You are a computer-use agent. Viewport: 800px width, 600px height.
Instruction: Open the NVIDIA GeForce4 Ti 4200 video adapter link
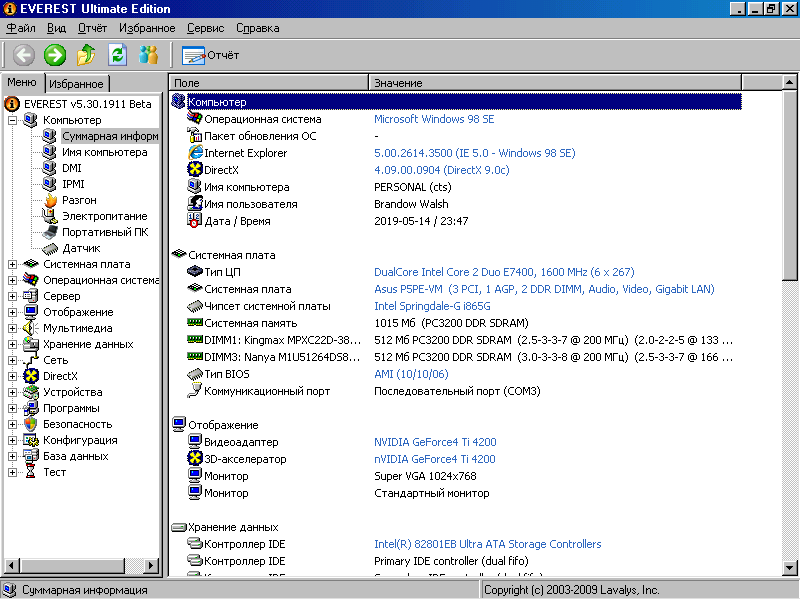tap(434, 442)
